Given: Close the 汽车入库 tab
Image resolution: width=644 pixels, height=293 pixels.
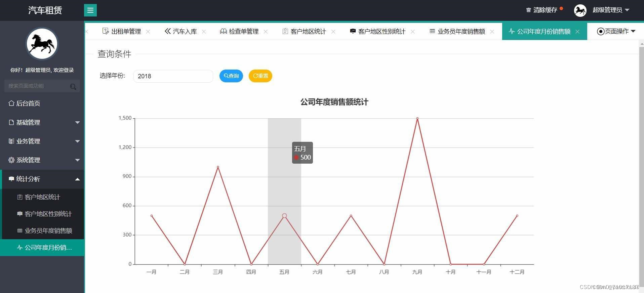Looking at the screenshot, I should tap(204, 32).
